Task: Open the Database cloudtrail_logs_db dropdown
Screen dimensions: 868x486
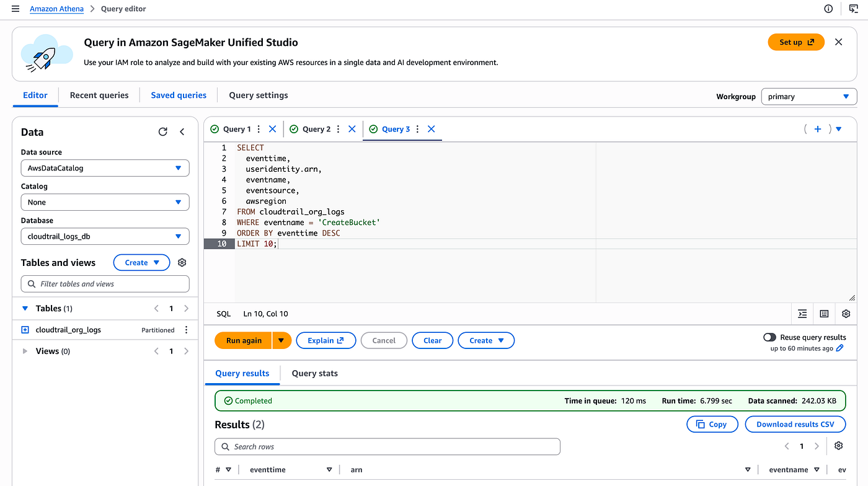Action: point(105,236)
